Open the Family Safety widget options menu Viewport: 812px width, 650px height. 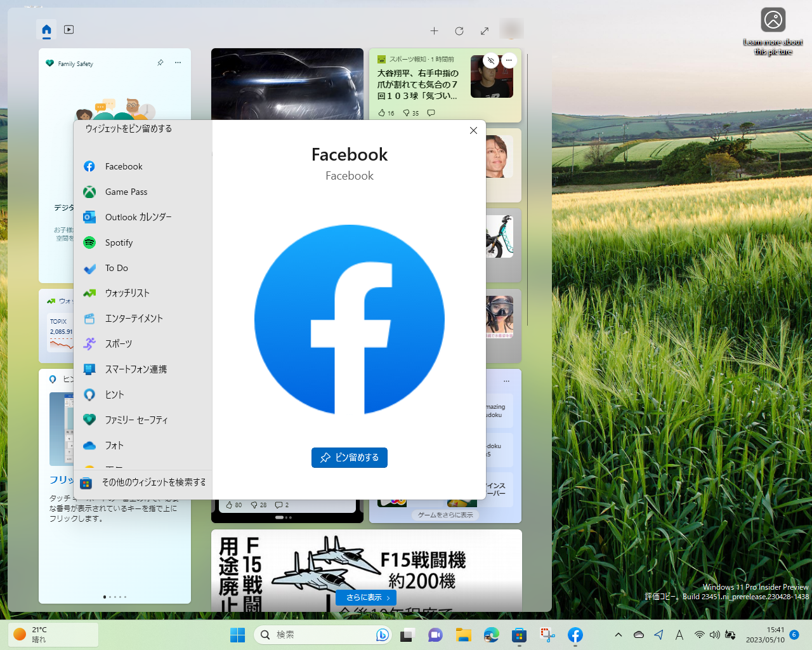coord(178,62)
